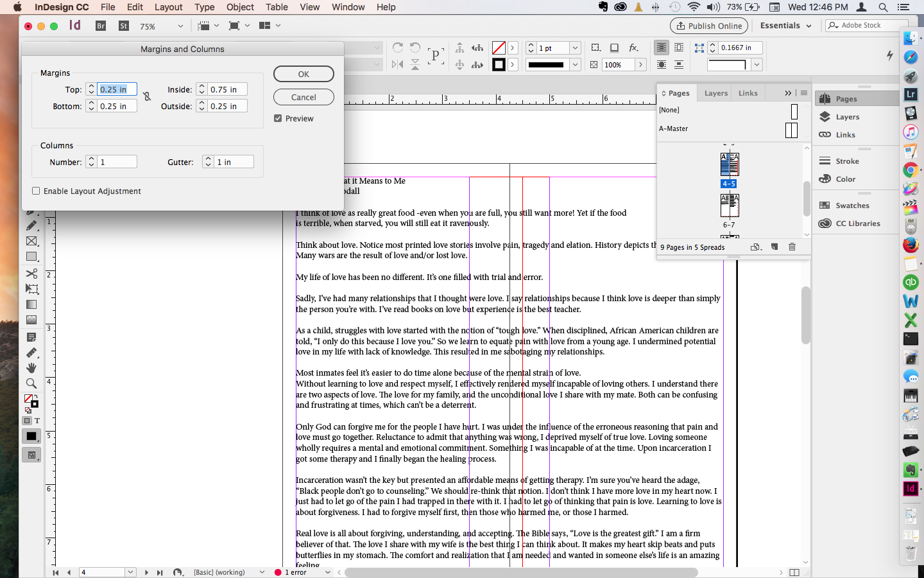Select the Pencil tool in the toolbox
This screenshot has height=578, width=924.
click(x=31, y=225)
